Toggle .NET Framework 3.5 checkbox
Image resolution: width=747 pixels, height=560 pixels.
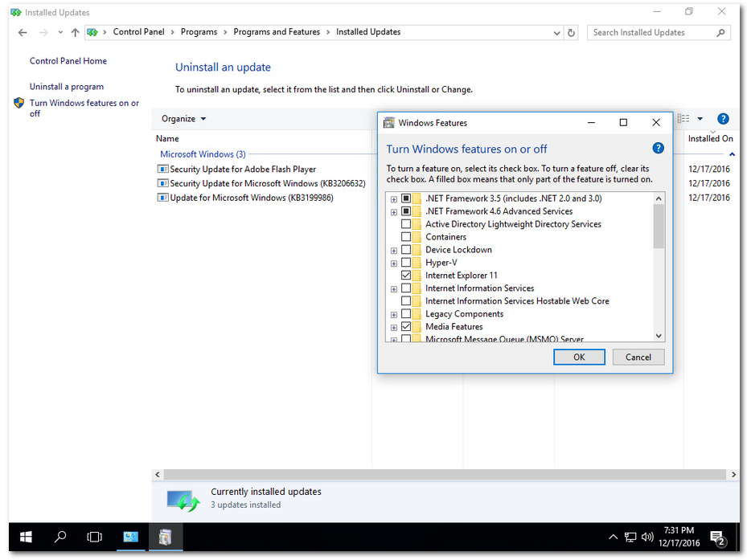click(x=406, y=198)
